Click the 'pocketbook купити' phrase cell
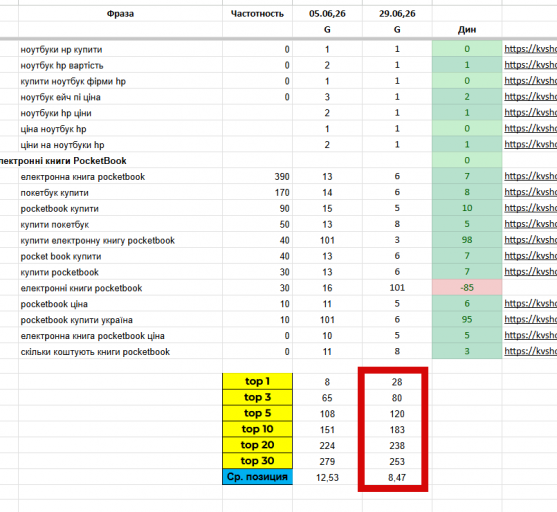Screen dimensions: 557x512 pos(120,209)
